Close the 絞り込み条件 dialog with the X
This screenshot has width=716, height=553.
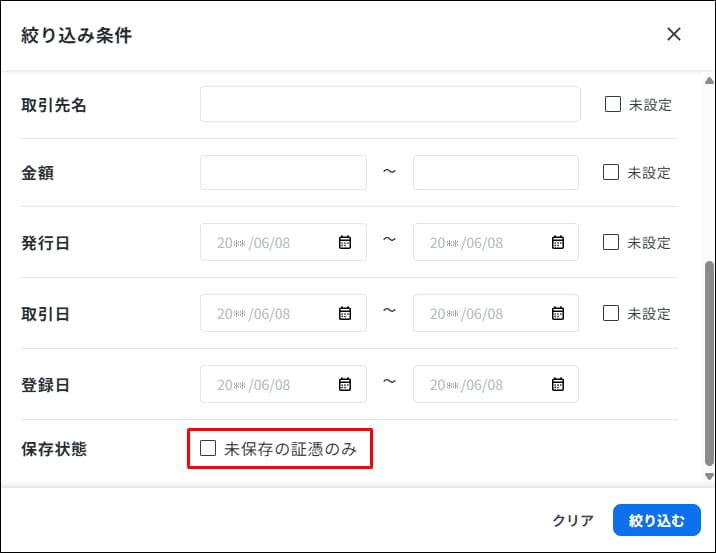674,34
